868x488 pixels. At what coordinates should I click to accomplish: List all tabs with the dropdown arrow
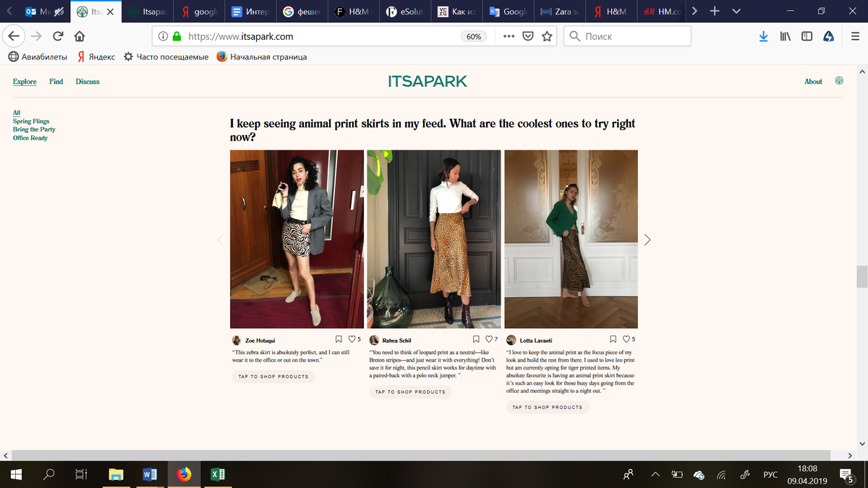coord(736,12)
